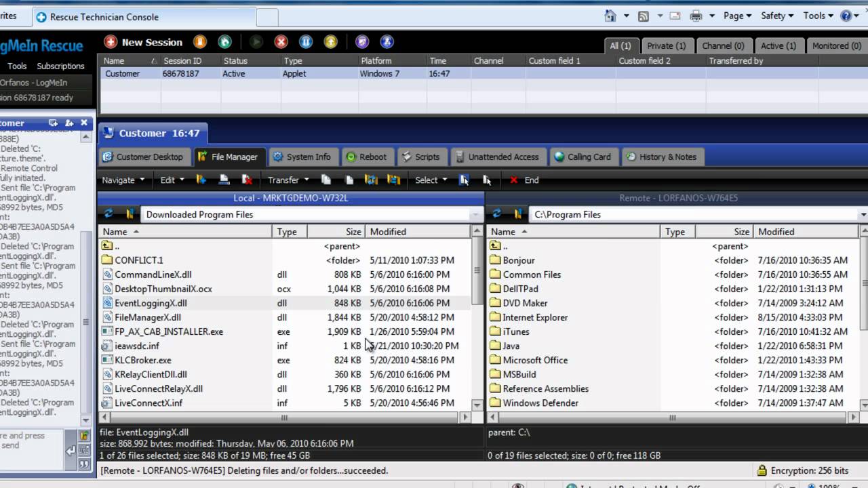868x488 pixels.
Task: Select Microsoft Office folder in Remote pane
Action: pyautogui.click(x=535, y=360)
